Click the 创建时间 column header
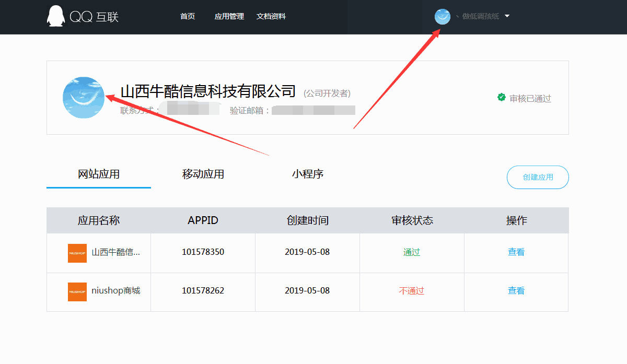627x364 pixels. pyautogui.click(x=308, y=220)
